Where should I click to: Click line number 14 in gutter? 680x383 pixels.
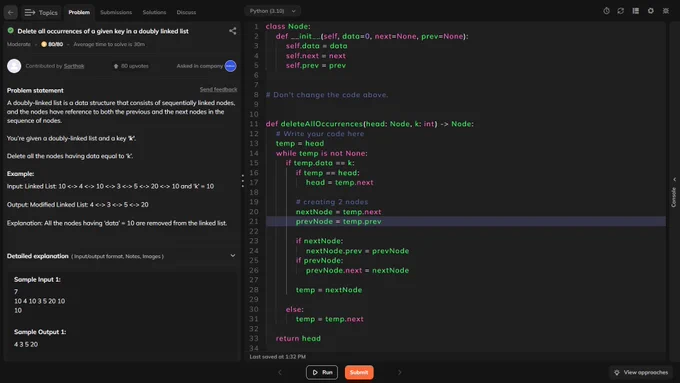coord(254,153)
